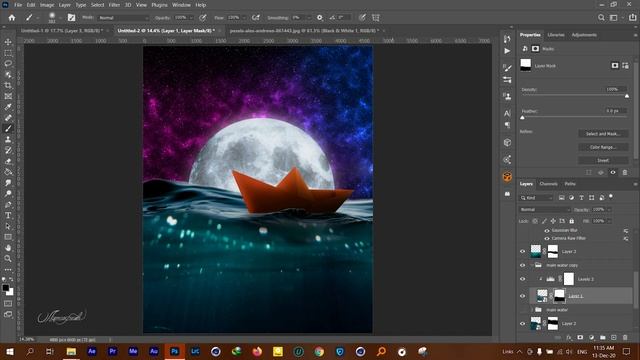Expand the main water group

[x=532, y=310]
